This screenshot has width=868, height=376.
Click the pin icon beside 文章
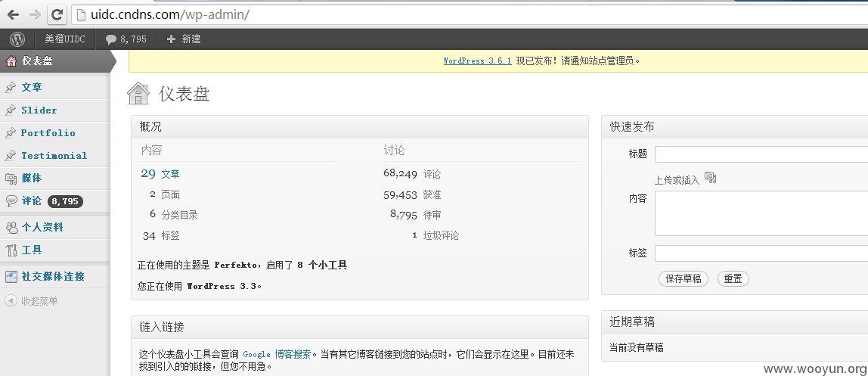(11, 88)
